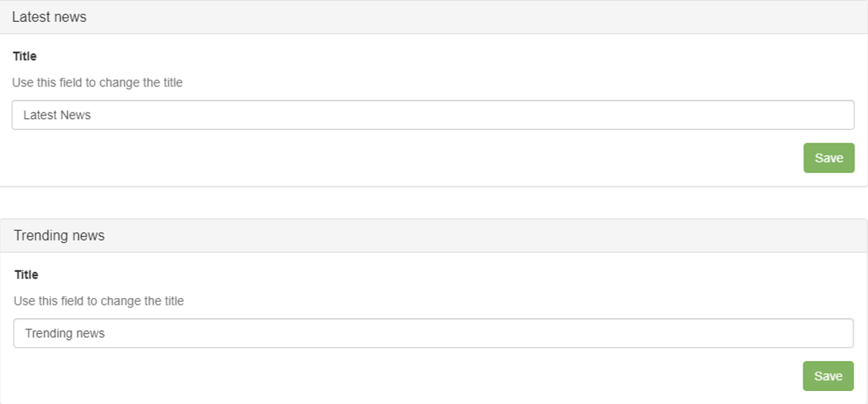The width and height of the screenshot is (868, 404).
Task: Click empty right end of Latest News input
Action: point(804,115)
